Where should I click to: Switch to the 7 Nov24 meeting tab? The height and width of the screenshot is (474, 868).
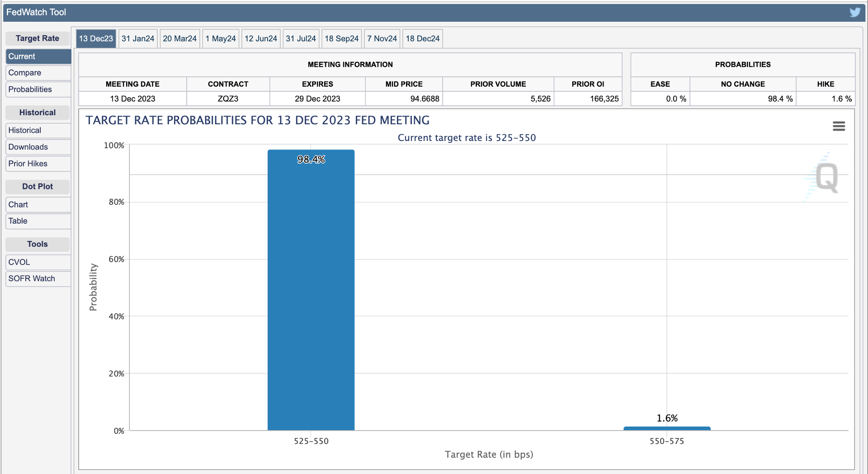(382, 38)
